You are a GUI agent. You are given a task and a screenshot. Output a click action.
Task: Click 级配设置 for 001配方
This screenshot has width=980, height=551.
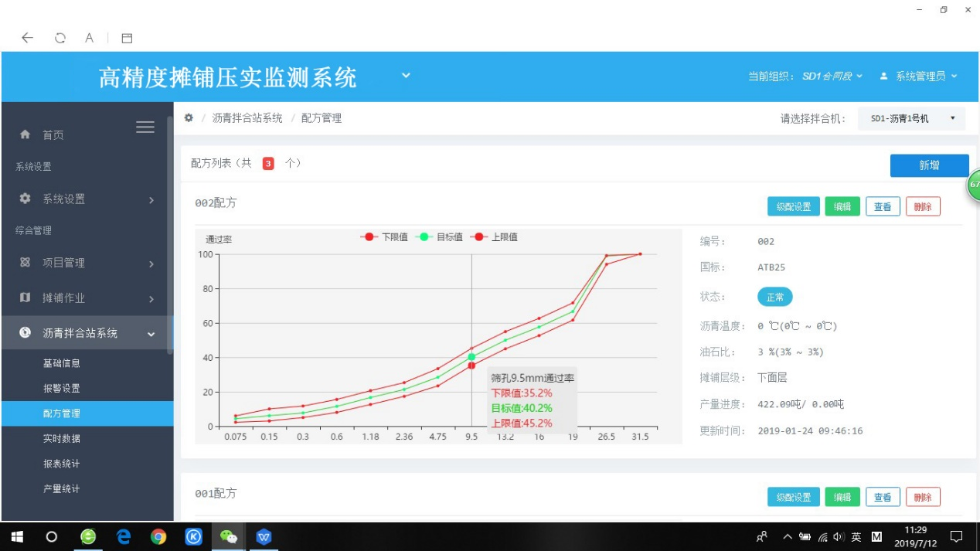point(794,497)
